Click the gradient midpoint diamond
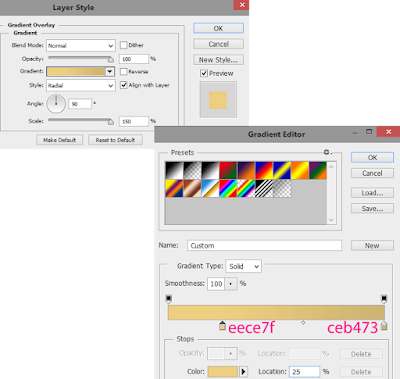 pyautogui.click(x=303, y=322)
